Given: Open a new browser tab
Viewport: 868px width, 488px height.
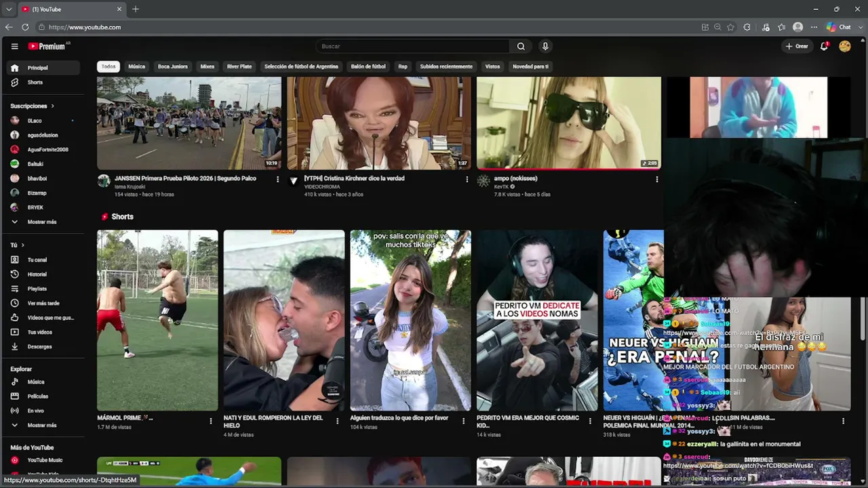Looking at the screenshot, I should pos(136,9).
